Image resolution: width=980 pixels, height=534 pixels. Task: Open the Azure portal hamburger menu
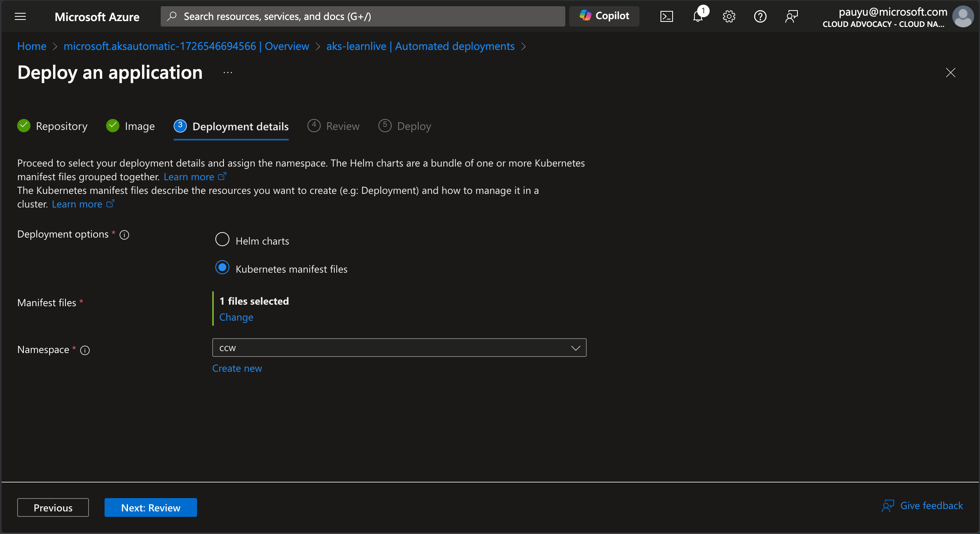pos(20,16)
